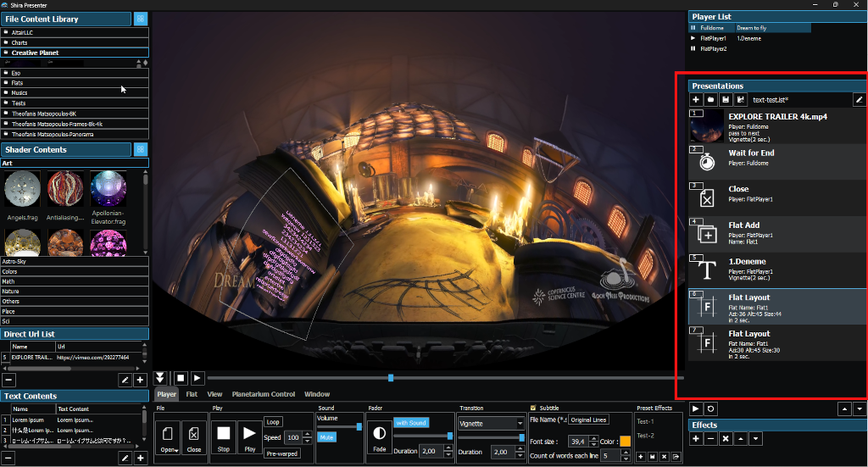Image resolution: width=868 pixels, height=467 pixels.
Task: Select Test-1 preset effect
Action: [x=645, y=421]
